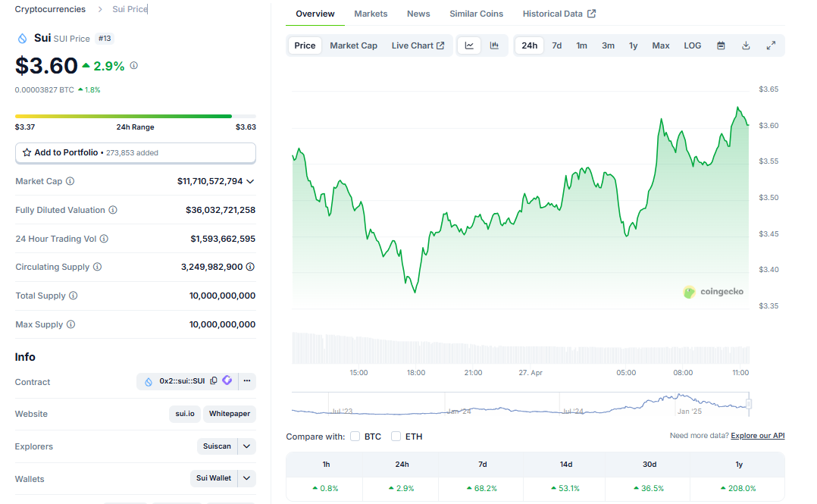Click the Add to Portfolio star icon
The width and height of the screenshot is (817, 504).
[27, 152]
